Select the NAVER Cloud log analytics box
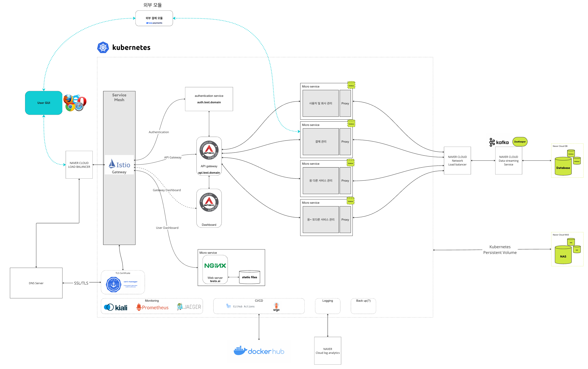This screenshot has width=588, height=369. pyautogui.click(x=327, y=351)
